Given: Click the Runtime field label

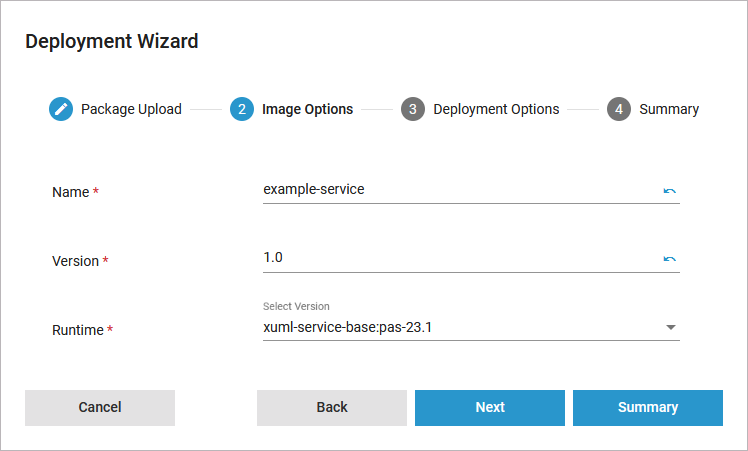Looking at the screenshot, I should (x=78, y=330).
